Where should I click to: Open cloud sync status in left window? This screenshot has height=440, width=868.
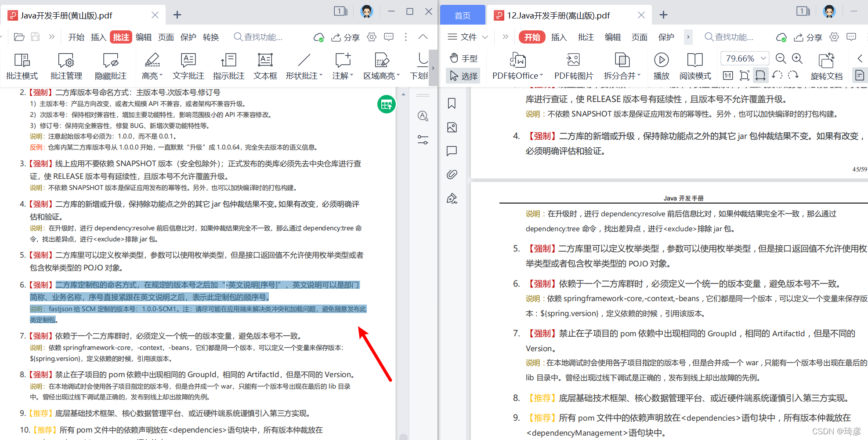[x=318, y=37]
